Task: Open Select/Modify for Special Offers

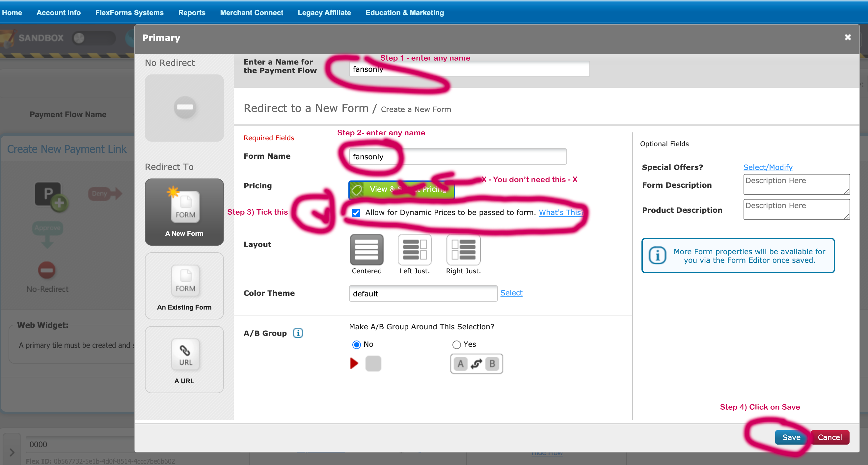Action: [x=768, y=167]
